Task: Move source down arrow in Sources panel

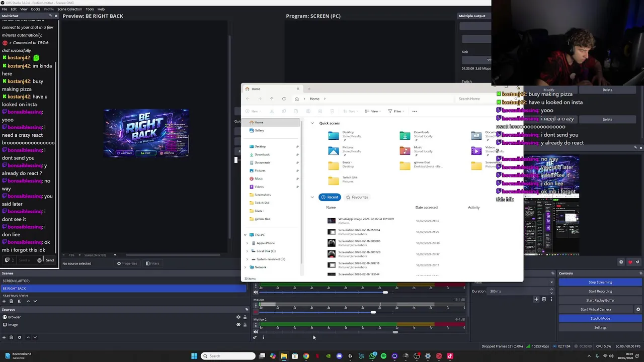Action: (35, 337)
